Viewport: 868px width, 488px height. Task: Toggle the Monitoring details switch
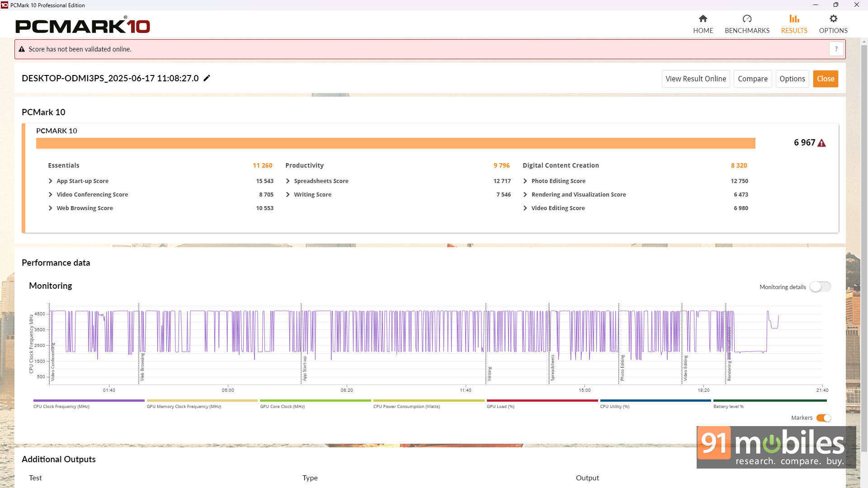point(820,287)
